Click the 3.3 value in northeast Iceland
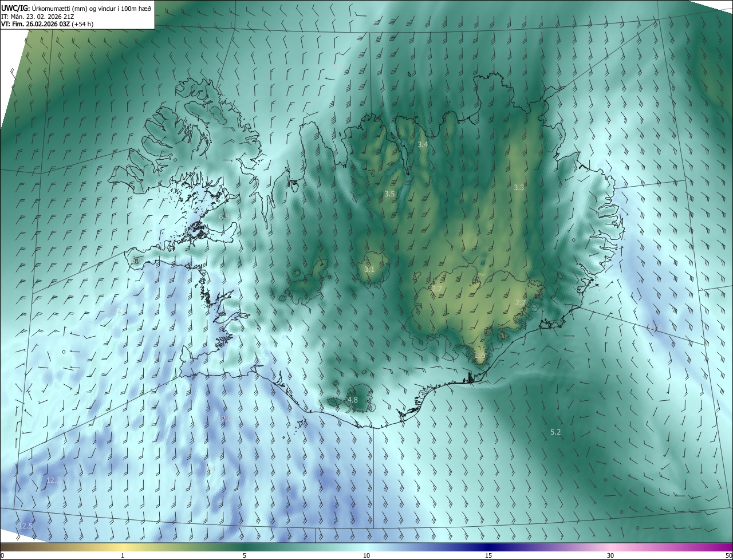 coord(519,187)
